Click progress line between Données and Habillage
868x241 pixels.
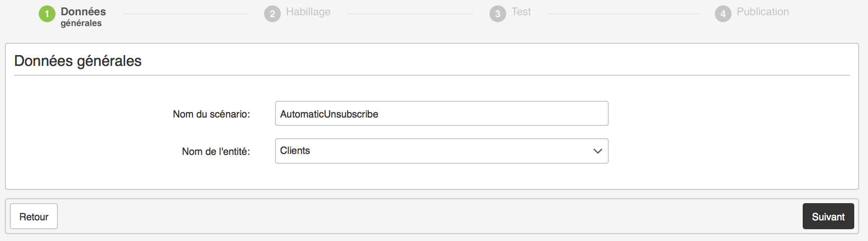point(186,14)
